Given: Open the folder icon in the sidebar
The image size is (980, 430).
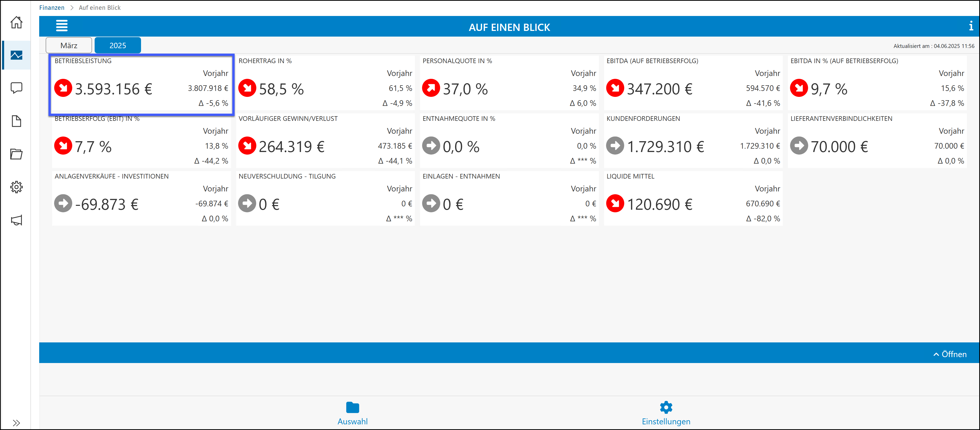Looking at the screenshot, I should pos(16,154).
